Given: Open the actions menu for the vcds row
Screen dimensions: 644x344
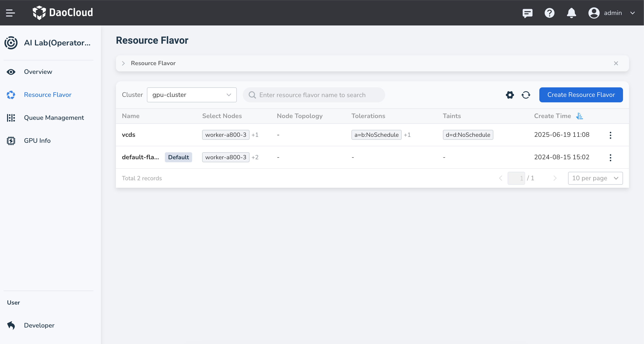Looking at the screenshot, I should 611,135.
